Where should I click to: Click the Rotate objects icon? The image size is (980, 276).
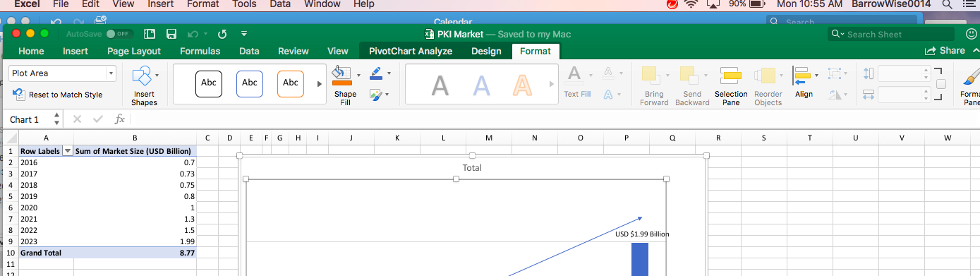(835, 94)
